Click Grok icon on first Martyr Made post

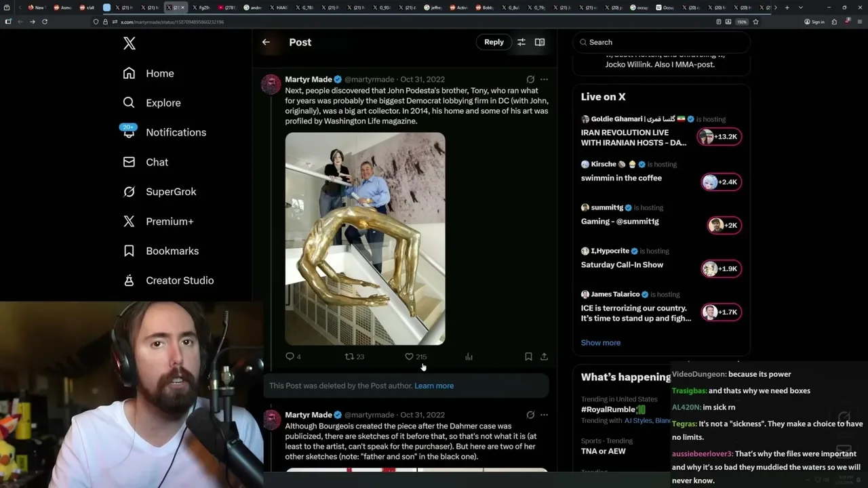click(530, 79)
